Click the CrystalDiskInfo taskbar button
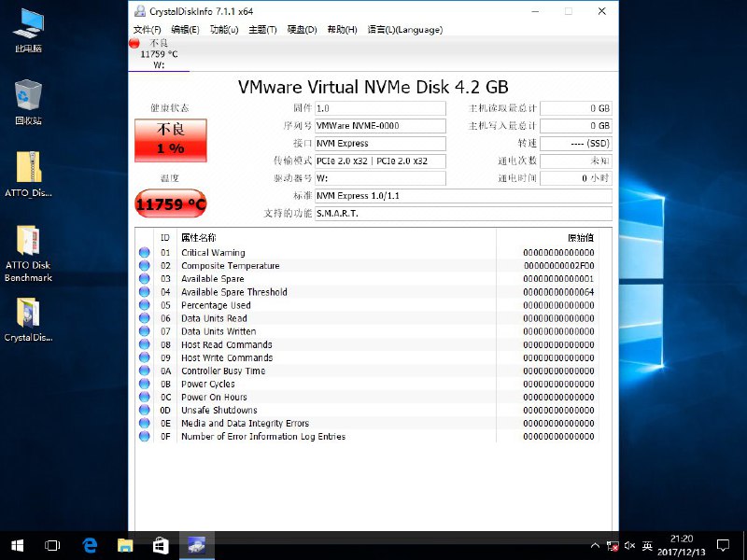The image size is (747, 560). [196, 545]
